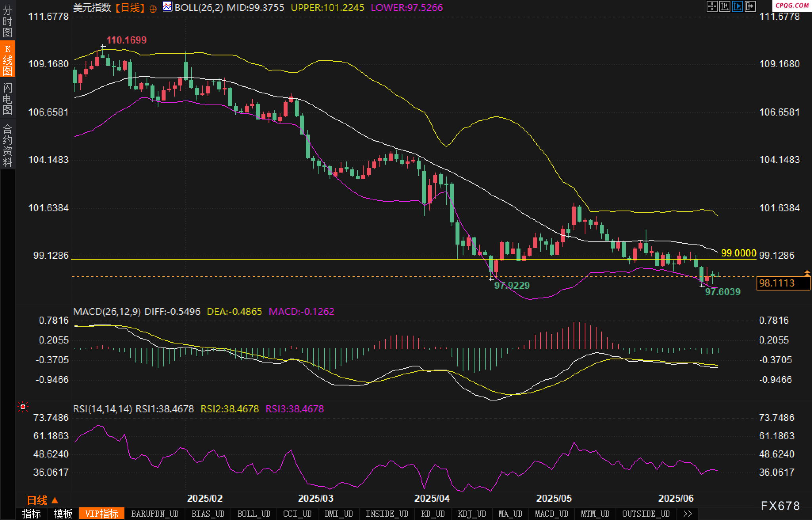The image size is (812, 520).
Task: Switch to 分时图 view tab
Action: 8,21
